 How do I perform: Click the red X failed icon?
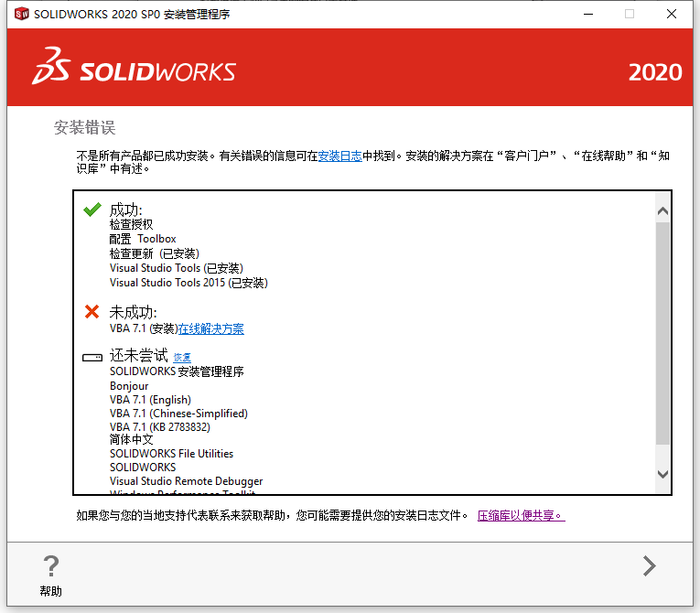point(92,312)
